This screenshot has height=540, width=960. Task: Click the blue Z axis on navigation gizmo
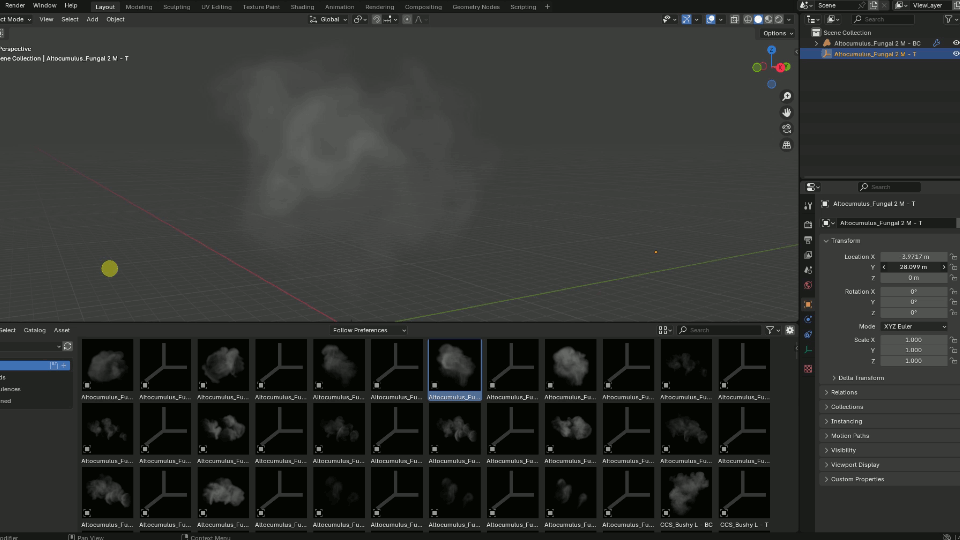[771, 50]
